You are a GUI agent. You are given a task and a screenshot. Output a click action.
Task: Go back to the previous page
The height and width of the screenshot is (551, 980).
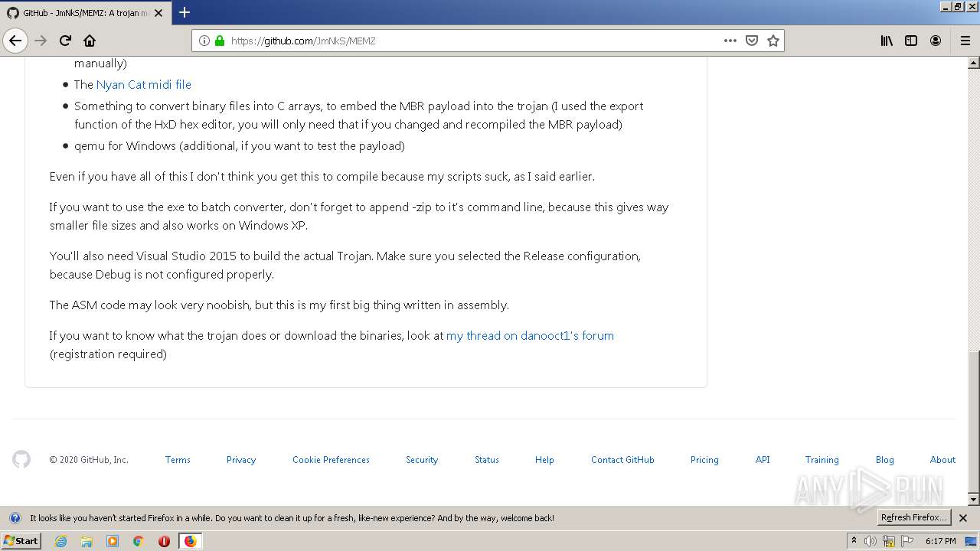click(x=15, y=41)
